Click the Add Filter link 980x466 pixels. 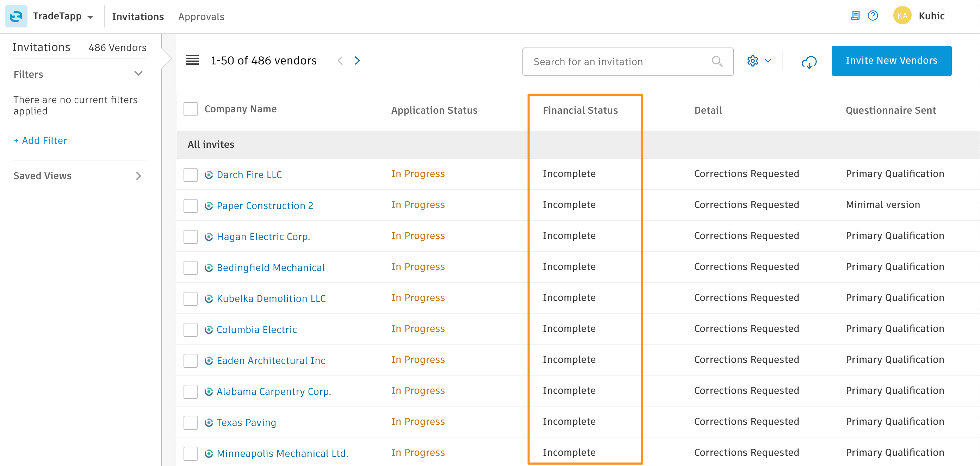(x=40, y=140)
